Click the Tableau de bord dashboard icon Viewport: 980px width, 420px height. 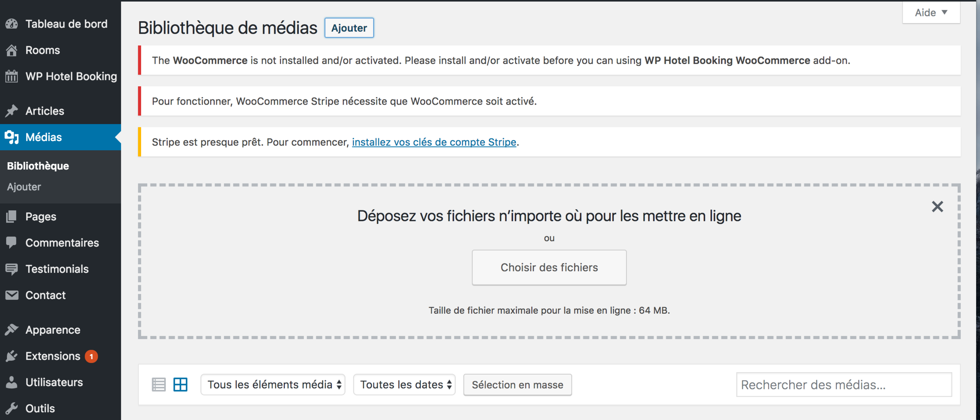12,24
